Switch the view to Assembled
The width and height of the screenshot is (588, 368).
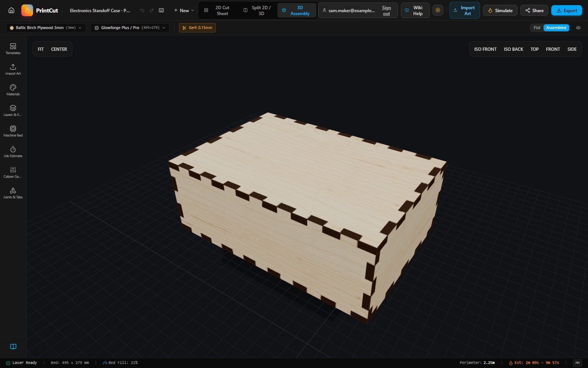coord(556,28)
